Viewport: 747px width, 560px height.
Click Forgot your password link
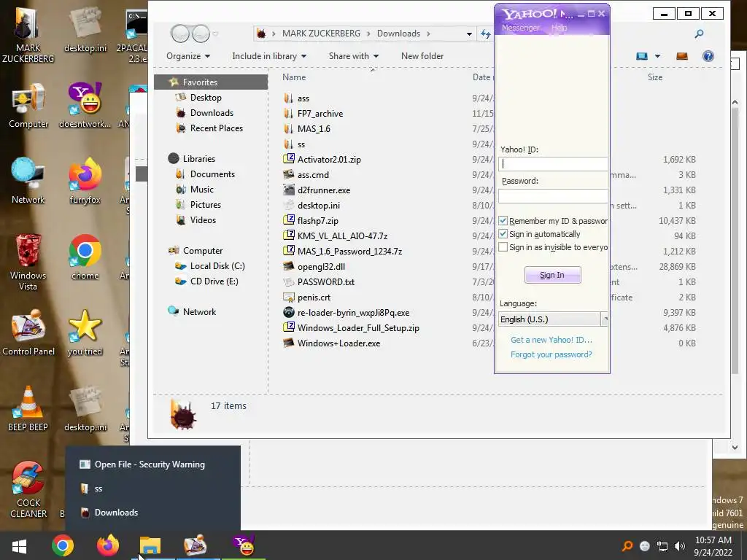coord(551,355)
